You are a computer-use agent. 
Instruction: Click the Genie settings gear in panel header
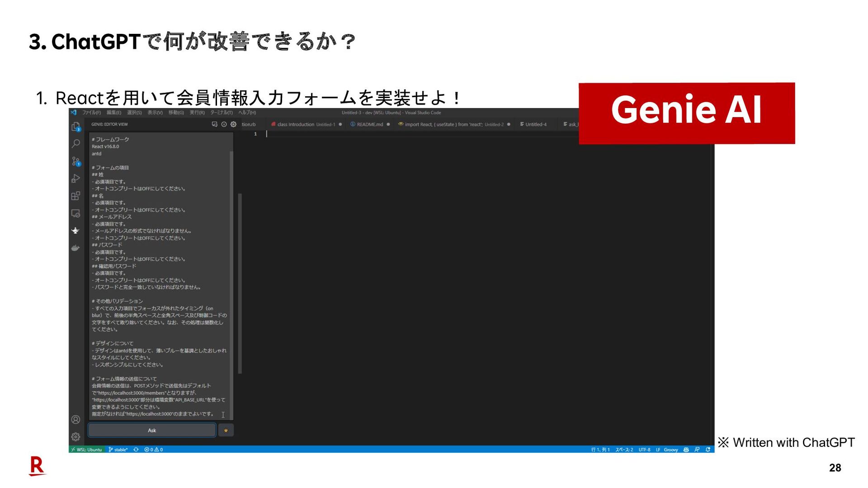pos(233,124)
